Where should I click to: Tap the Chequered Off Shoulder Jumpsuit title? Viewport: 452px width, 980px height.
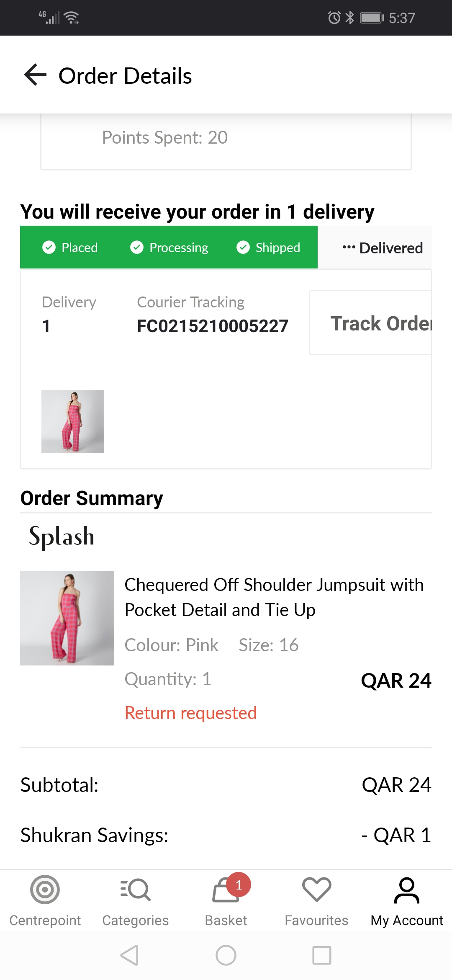click(274, 597)
